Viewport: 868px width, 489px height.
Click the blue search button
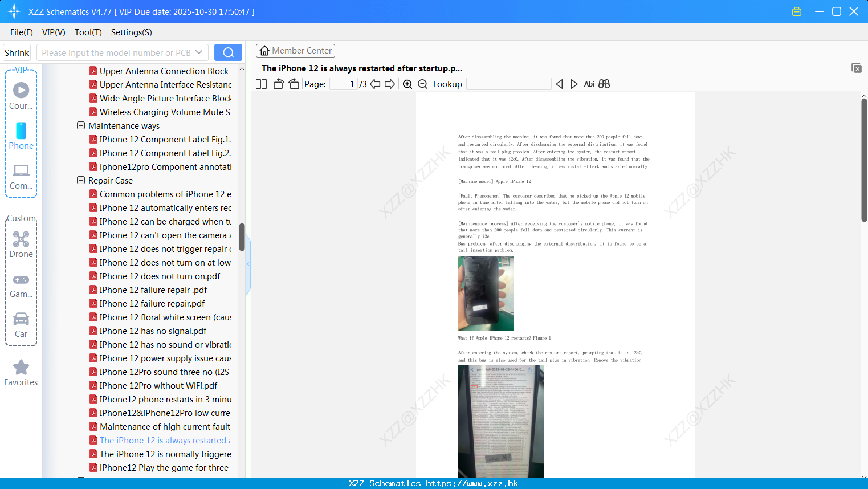pyautogui.click(x=228, y=52)
